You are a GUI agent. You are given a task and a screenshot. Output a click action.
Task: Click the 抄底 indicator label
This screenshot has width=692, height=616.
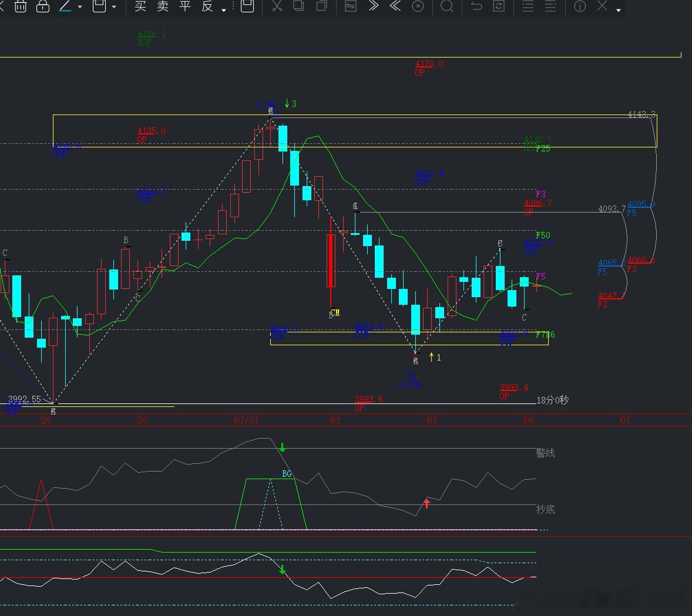point(545,509)
